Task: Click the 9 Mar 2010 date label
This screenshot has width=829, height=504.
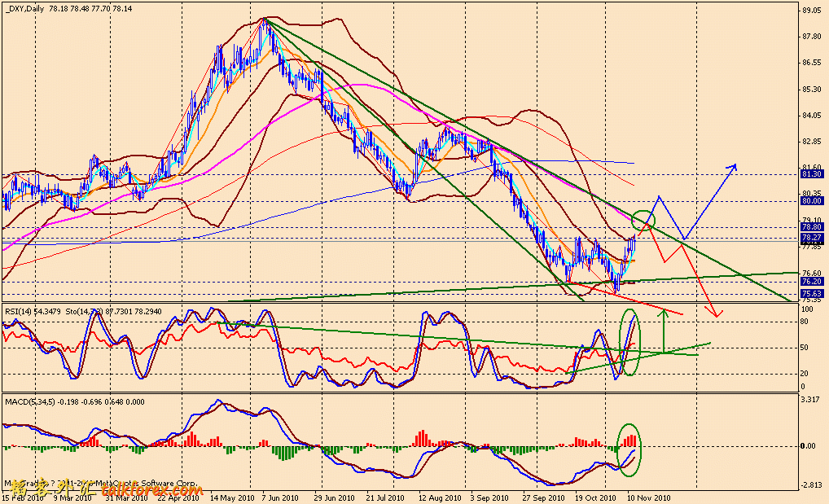Action: coord(74,498)
